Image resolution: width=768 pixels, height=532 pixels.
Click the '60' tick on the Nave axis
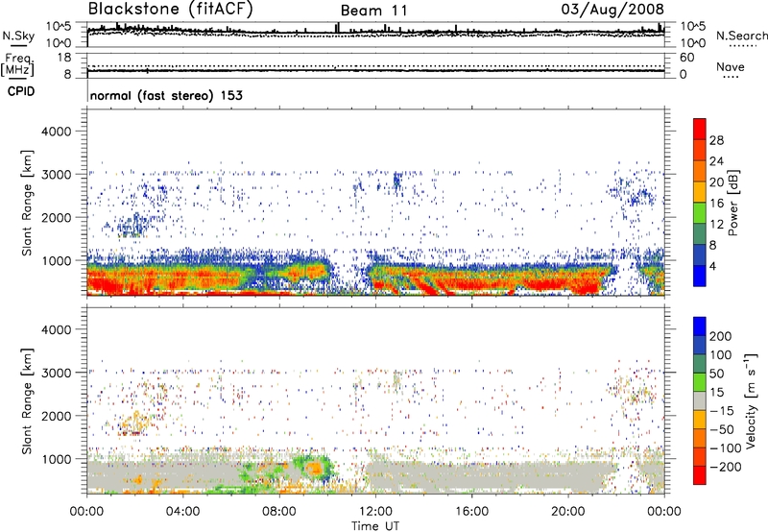click(686, 58)
